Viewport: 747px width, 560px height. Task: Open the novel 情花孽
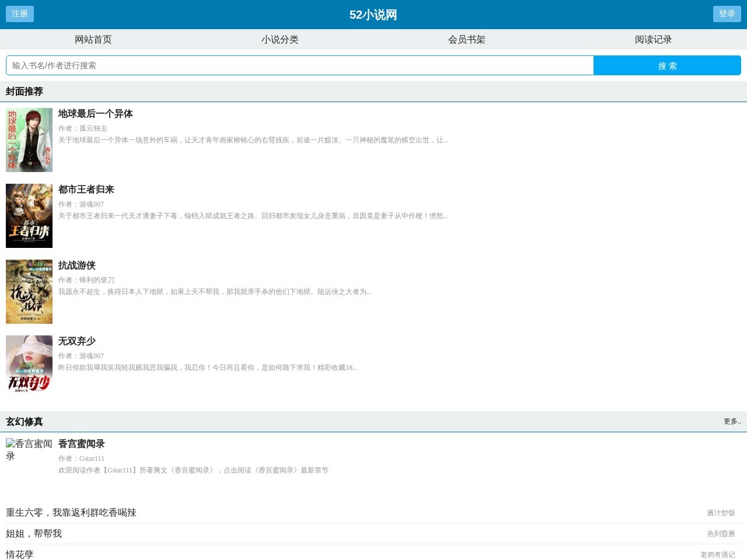point(19,554)
